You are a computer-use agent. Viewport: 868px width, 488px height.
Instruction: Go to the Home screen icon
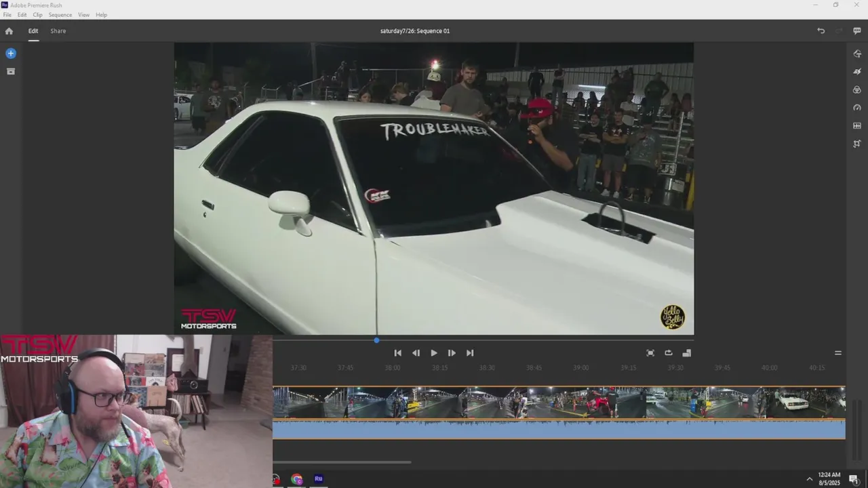(x=9, y=31)
